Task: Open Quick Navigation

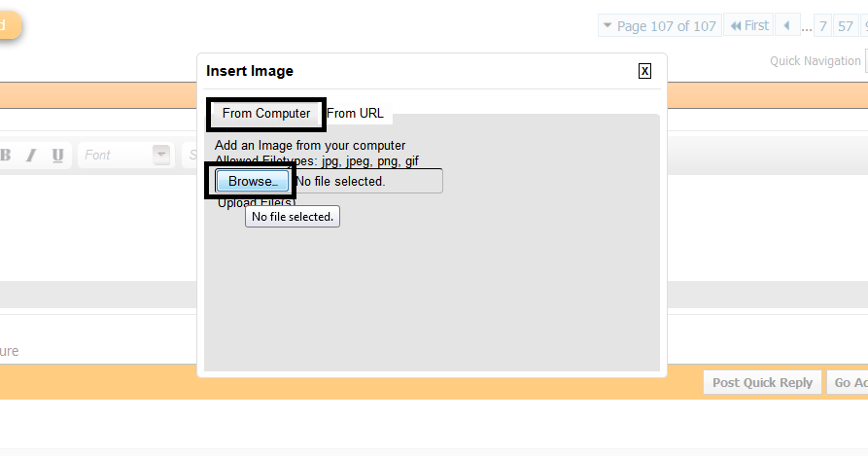Action: 815,61
